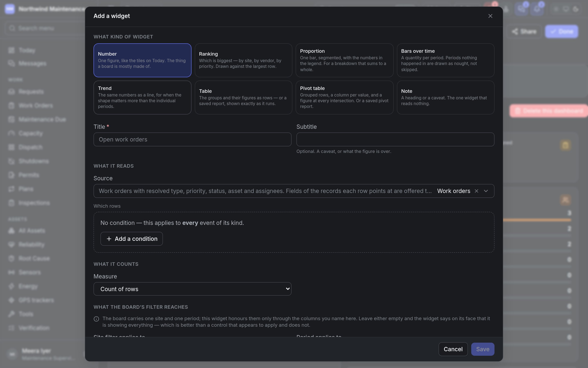Pick the Proportion widget kind
The height and width of the screenshot is (368, 588).
(x=344, y=60)
